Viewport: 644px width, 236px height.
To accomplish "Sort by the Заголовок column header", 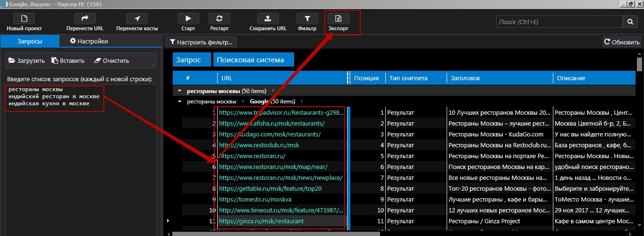I will 500,78.
